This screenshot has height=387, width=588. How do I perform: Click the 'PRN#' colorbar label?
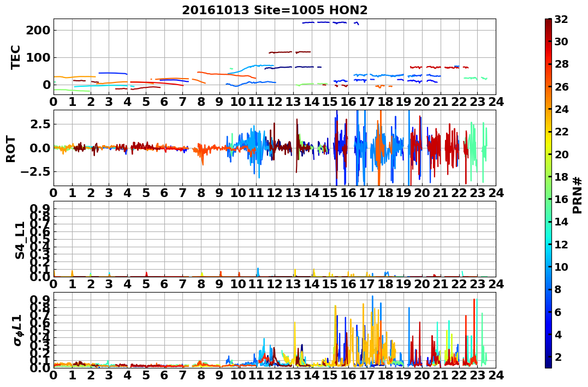coord(578,195)
